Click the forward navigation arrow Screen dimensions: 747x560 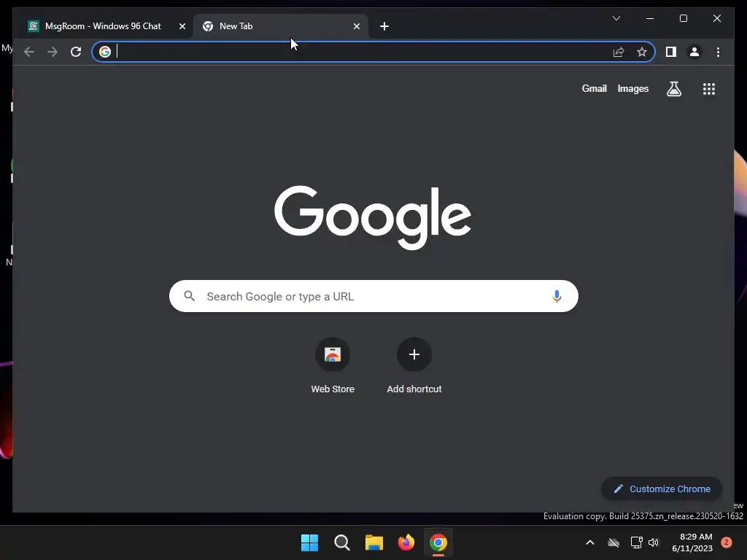(53, 52)
